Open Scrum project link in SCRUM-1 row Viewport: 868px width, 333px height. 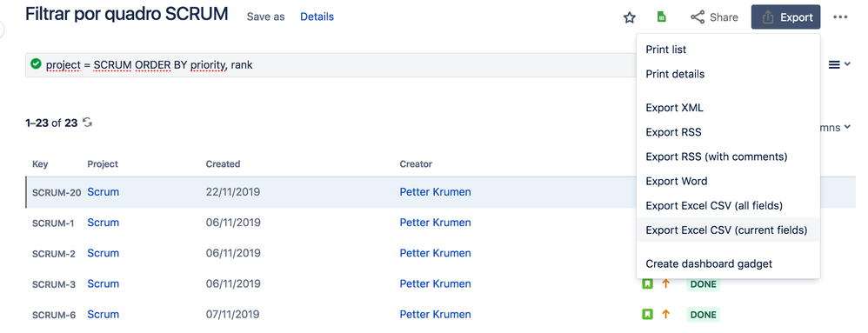coord(103,223)
